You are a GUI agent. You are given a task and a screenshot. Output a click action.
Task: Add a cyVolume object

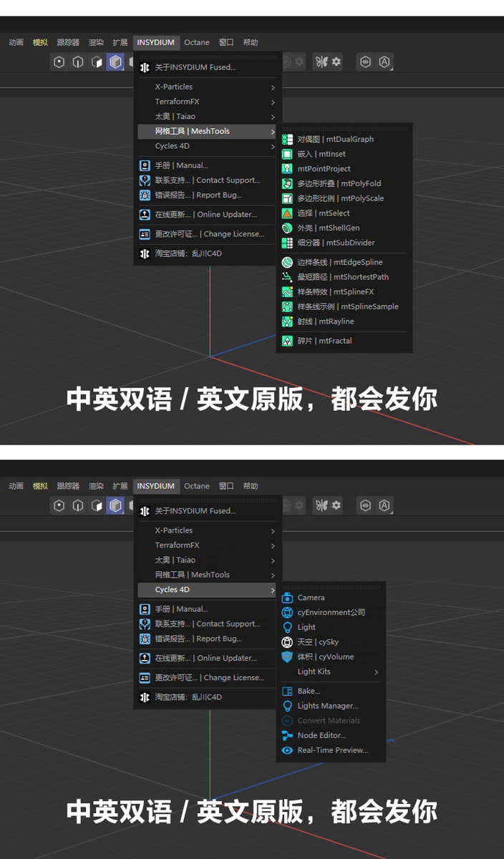coord(331,656)
